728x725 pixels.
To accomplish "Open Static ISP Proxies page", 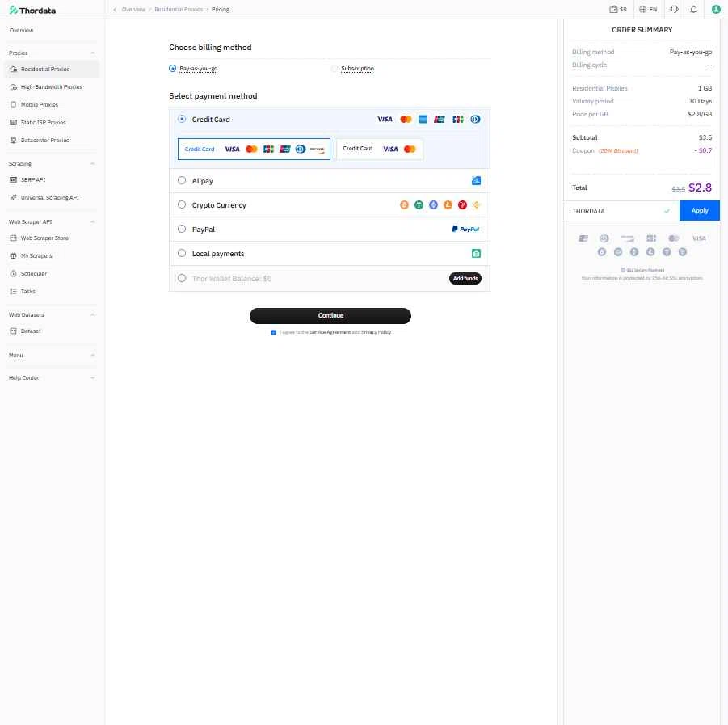I will point(43,123).
